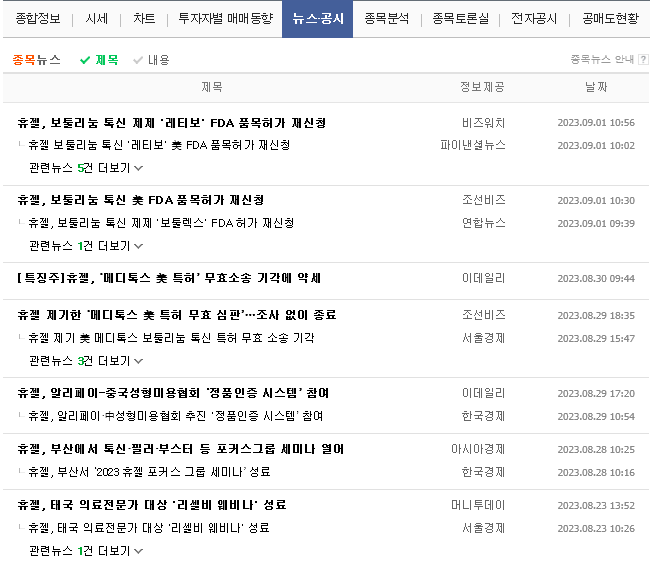Open the 종합정보 tab
658x564 pixels.
pyautogui.click(x=38, y=18)
